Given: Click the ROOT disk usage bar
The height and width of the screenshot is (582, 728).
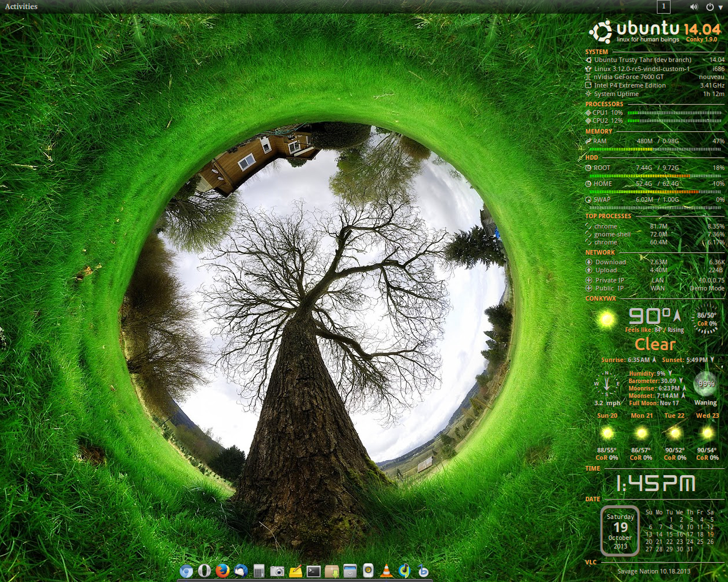Looking at the screenshot, I should coord(656,176).
